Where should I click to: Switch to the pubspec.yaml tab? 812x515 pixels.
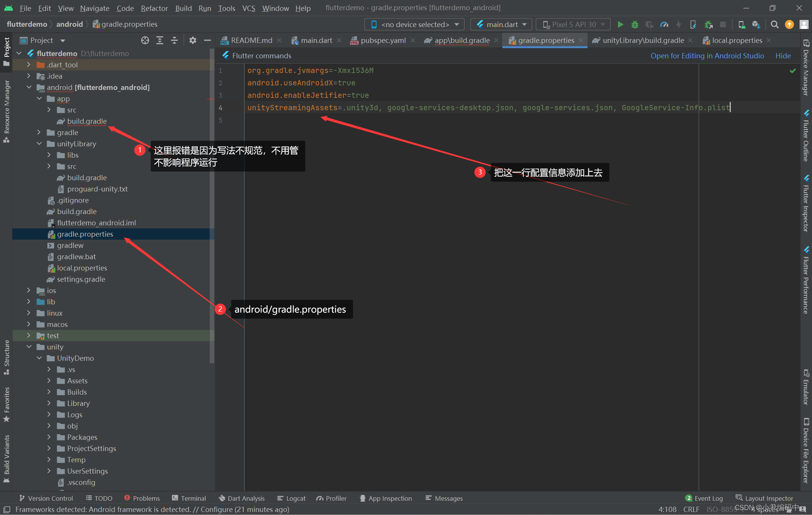(x=383, y=40)
